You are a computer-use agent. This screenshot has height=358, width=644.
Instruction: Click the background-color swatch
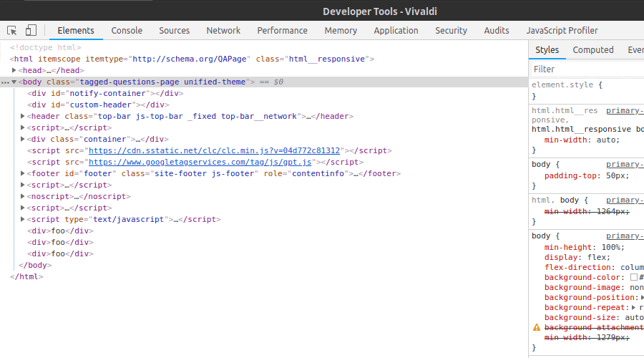[634, 277]
